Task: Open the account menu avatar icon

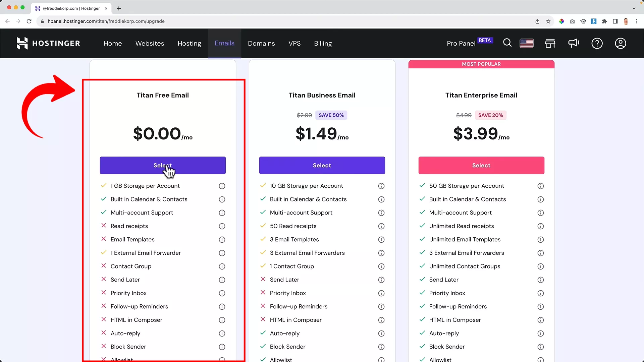Action: pyautogui.click(x=620, y=43)
